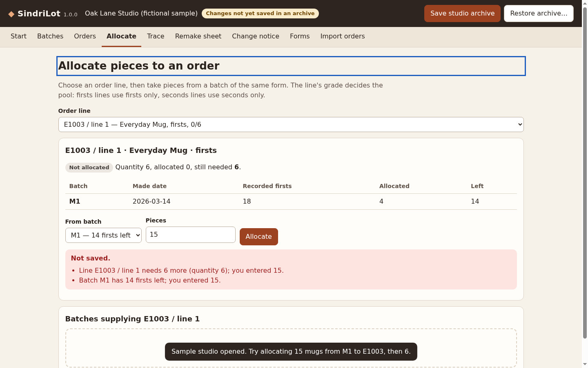The image size is (588, 368).
Task: Go to the Orders tab
Action: point(85,36)
